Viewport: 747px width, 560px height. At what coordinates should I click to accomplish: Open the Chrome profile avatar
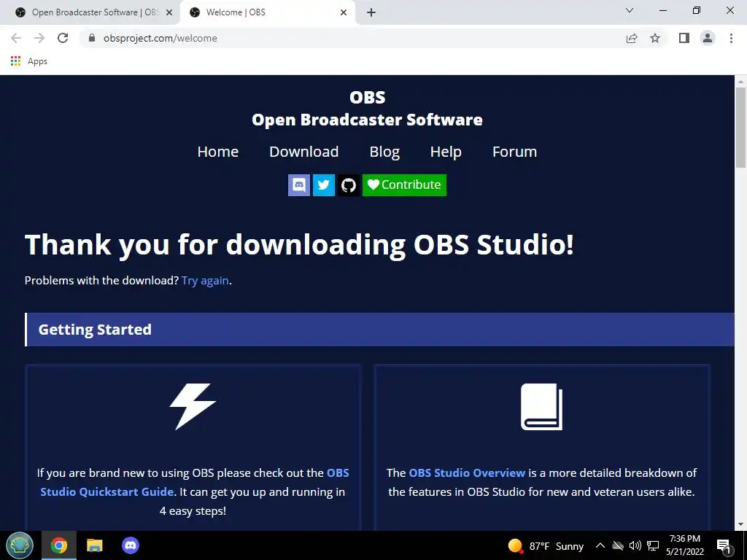[x=708, y=38]
